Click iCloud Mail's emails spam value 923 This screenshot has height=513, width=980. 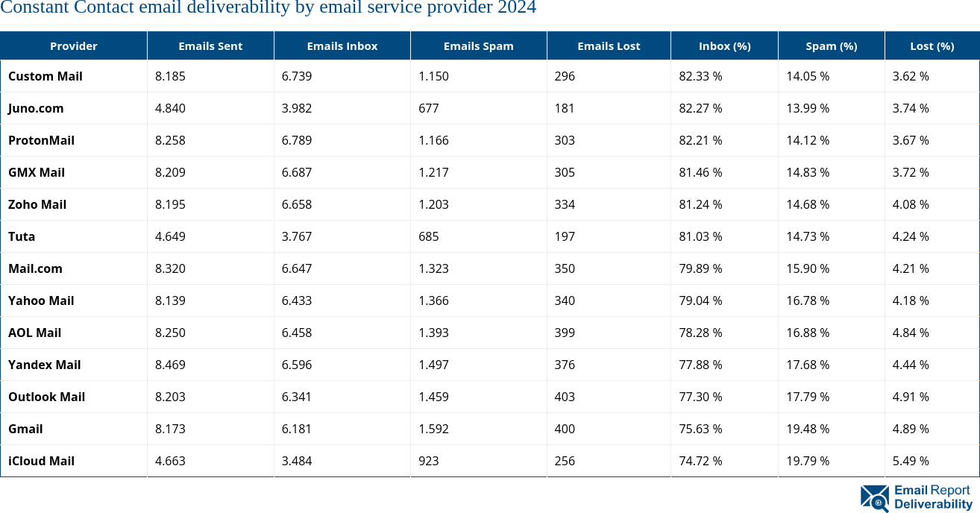(428, 461)
